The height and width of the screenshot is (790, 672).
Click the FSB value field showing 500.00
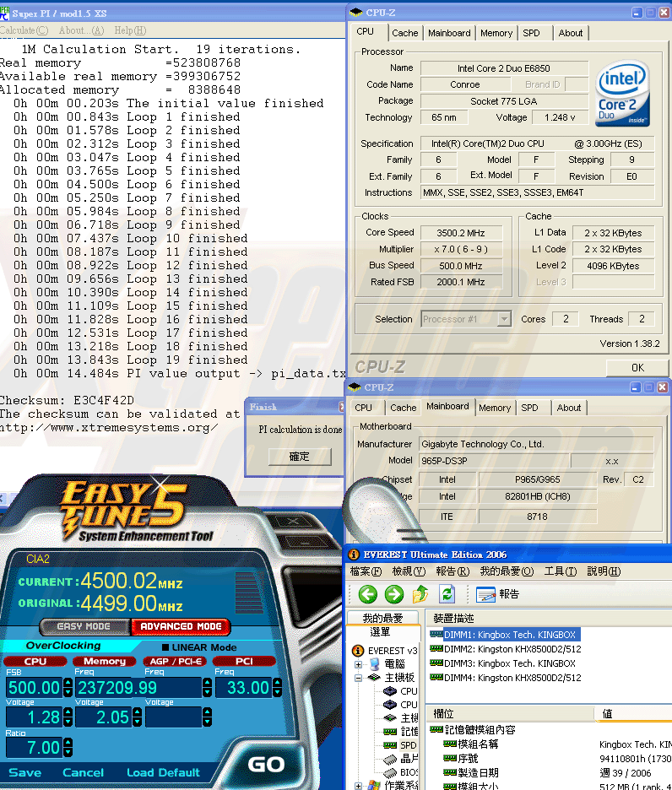click(x=35, y=688)
